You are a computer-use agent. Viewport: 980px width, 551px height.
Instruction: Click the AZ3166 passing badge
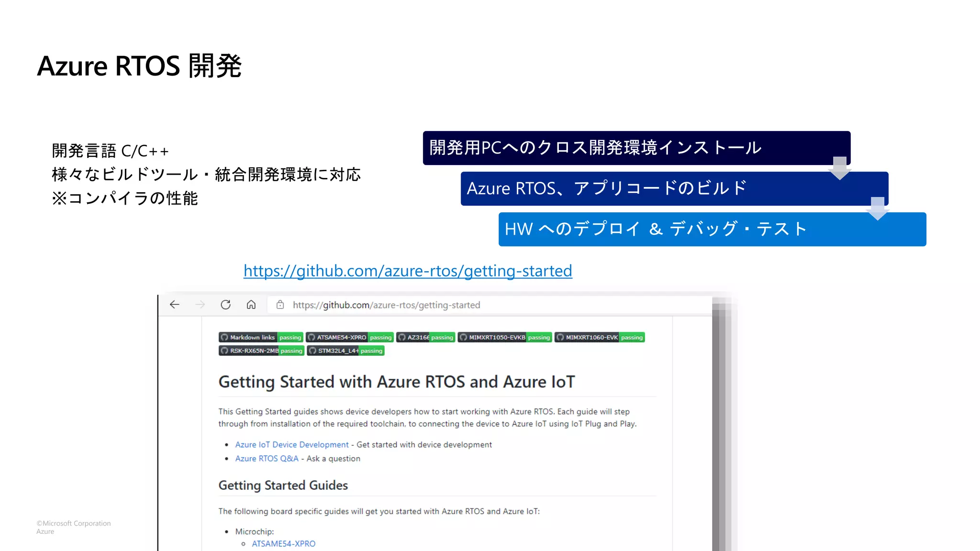pyautogui.click(x=425, y=337)
